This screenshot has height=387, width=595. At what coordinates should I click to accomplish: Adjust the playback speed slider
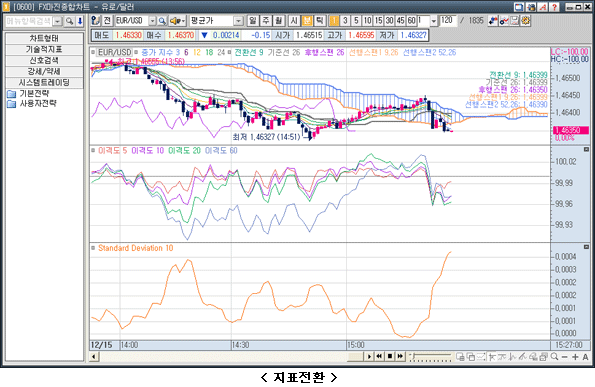pyautogui.click(x=430, y=357)
